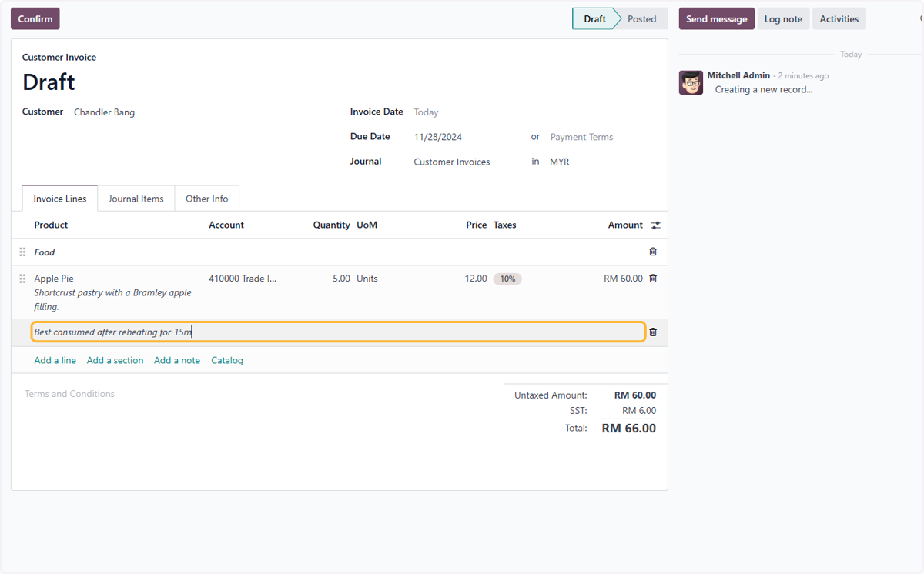Screen dimensions: 924x574
Task: Add a line to the invoice
Action: 55,360
